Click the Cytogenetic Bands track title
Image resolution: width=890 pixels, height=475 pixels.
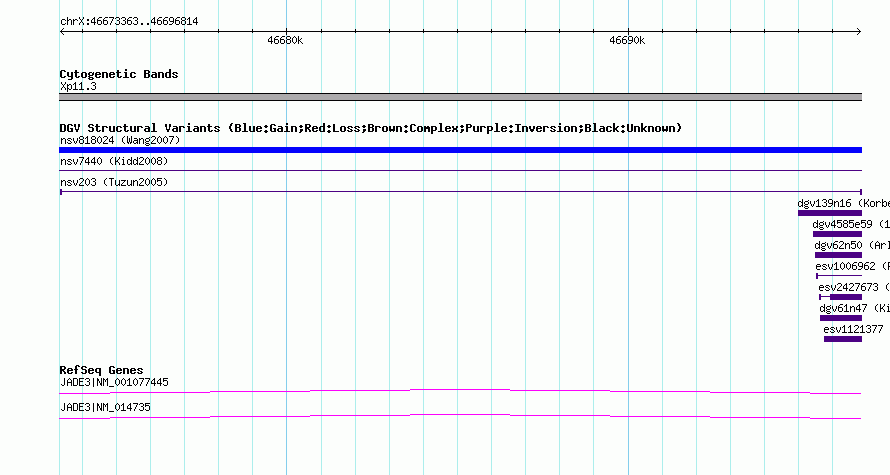tap(119, 74)
